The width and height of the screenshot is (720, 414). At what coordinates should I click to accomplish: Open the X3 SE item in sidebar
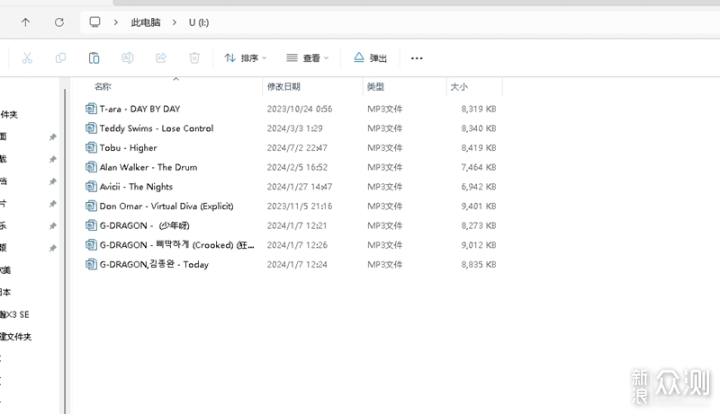coord(15,314)
